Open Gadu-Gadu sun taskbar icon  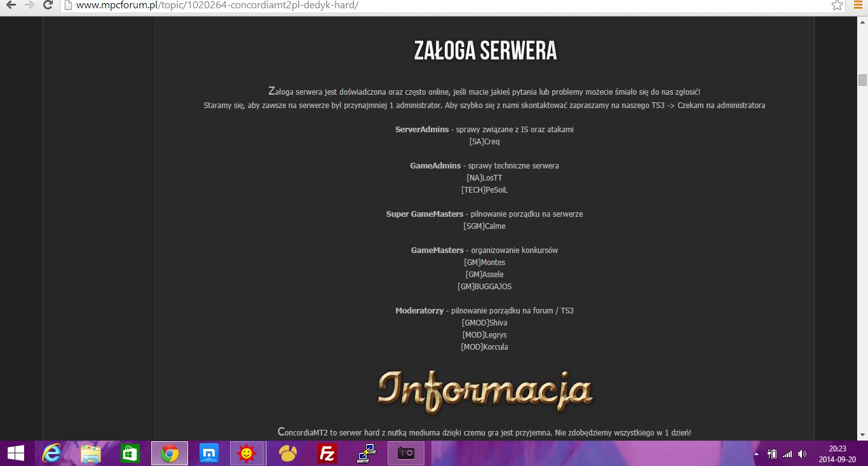click(x=247, y=453)
